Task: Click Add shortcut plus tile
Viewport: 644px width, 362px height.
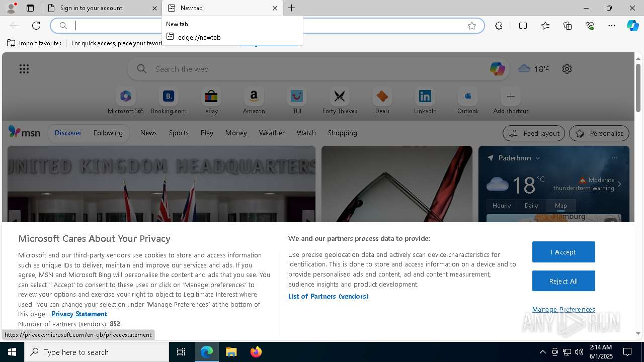Action: coord(511,101)
